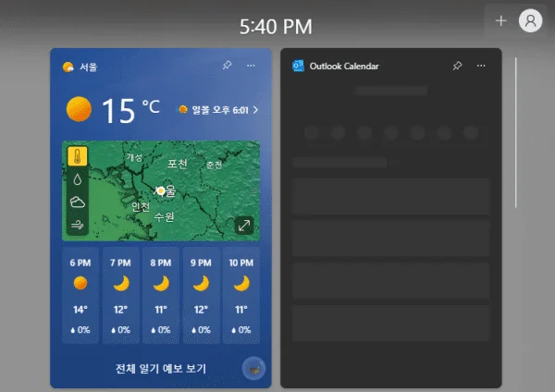Select the precipitation droplet map layer

[x=78, y=179]
